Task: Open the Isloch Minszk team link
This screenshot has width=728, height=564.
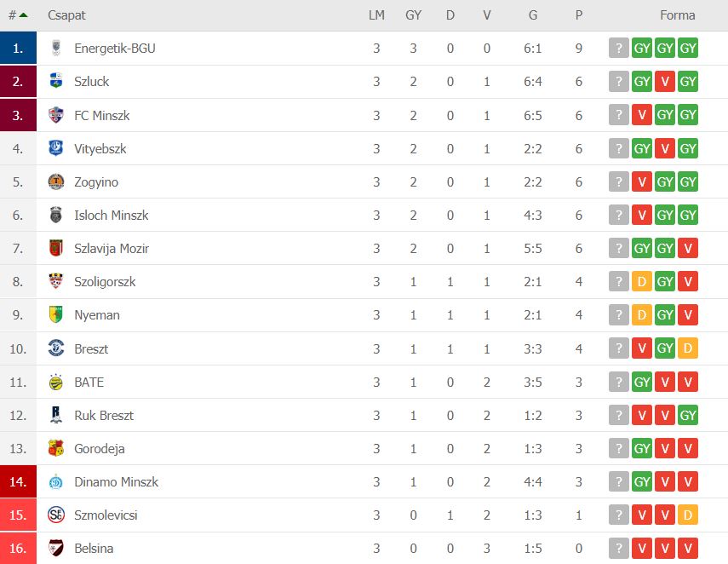Action: tap(112, 215)
